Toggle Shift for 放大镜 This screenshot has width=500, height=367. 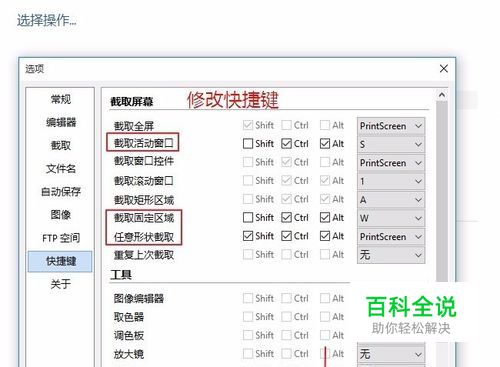(x=248, y=353)
